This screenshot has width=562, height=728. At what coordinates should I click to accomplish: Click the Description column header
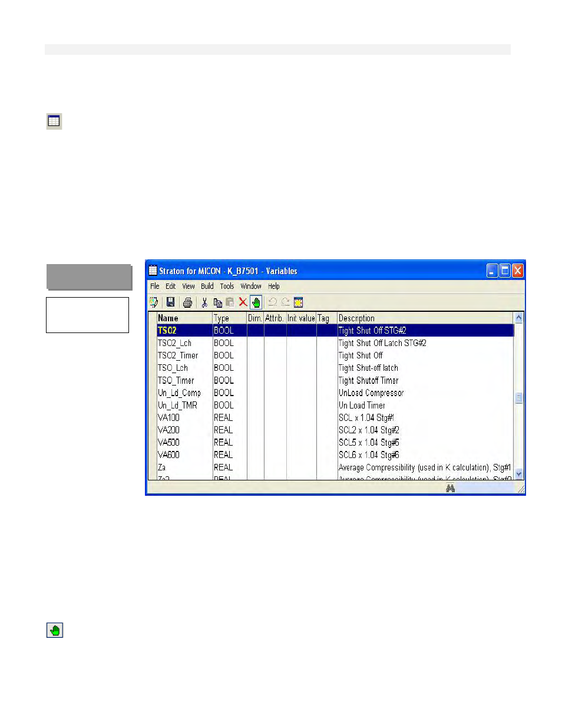(x=425, y=318)
